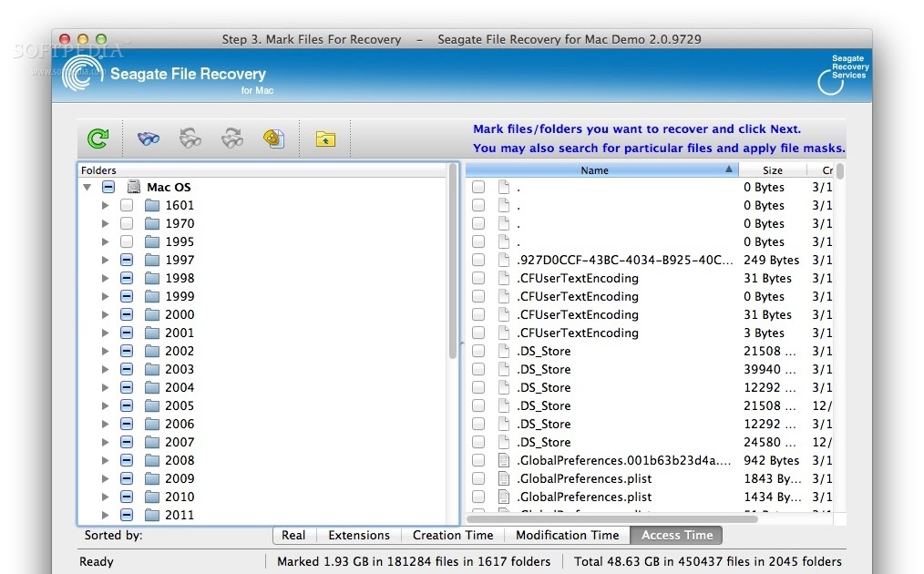The width and height of the screenshot is (924, 574).
Task: Expand the 2002 folder
Action: tap(105, 352)
